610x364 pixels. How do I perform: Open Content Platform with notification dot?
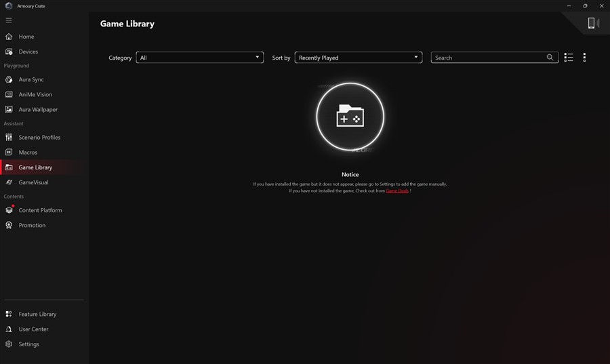click(x=40, y=210)
